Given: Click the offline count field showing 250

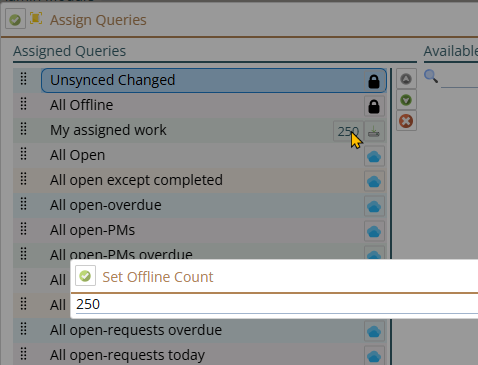Looking at the screenshot, I should pos(277,304).
